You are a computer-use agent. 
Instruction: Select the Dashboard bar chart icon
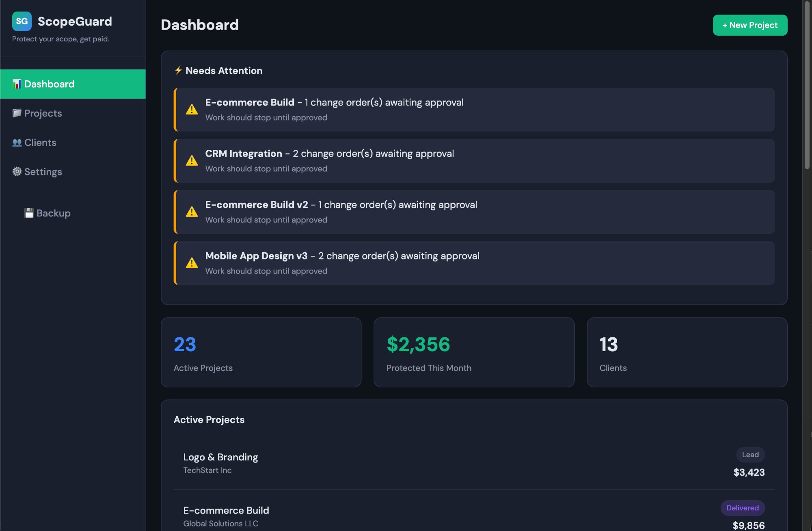[x=17, y=84]
